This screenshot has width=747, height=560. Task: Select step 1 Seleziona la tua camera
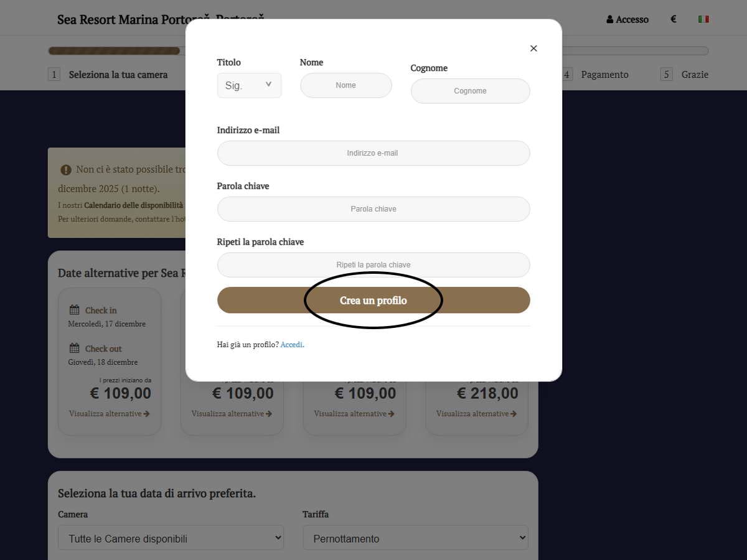click(118, 75)
